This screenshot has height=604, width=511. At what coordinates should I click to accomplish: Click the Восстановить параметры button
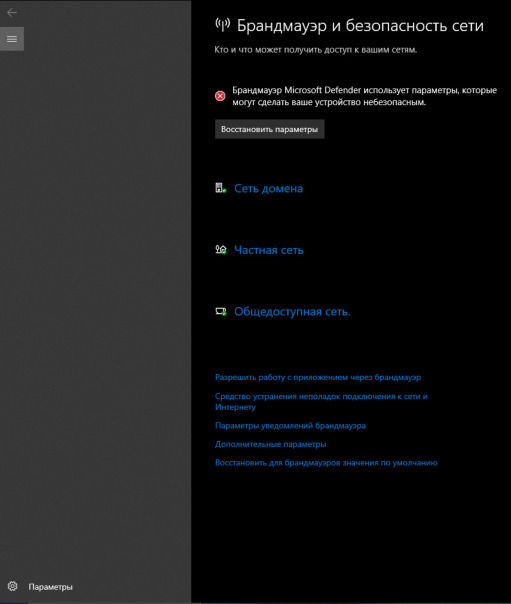tap(270, 129)
